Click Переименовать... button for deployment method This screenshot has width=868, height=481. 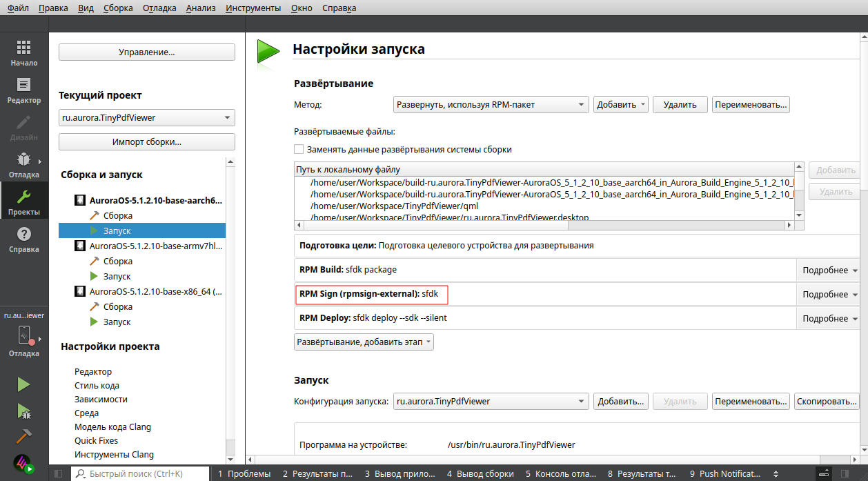tap(751, 105)
